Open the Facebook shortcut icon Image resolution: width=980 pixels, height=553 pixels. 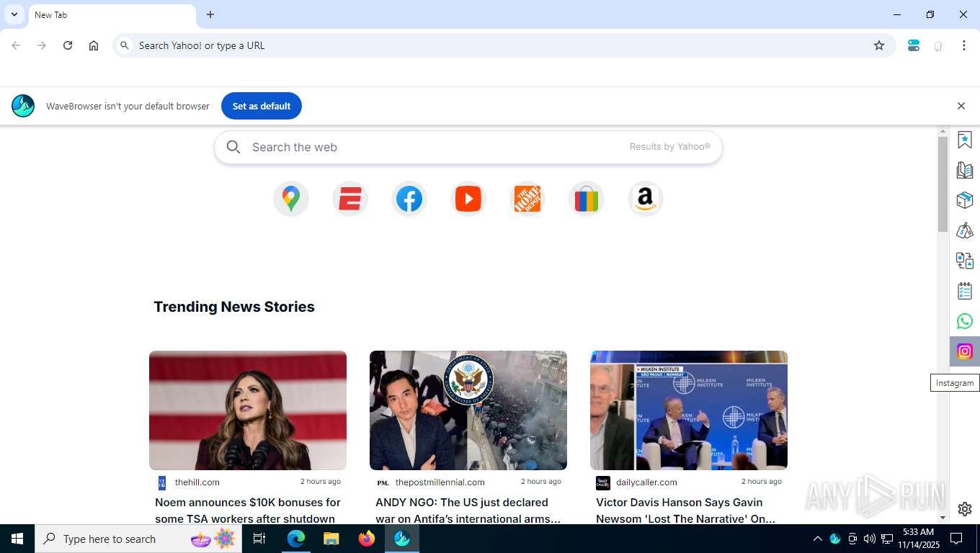409,199
